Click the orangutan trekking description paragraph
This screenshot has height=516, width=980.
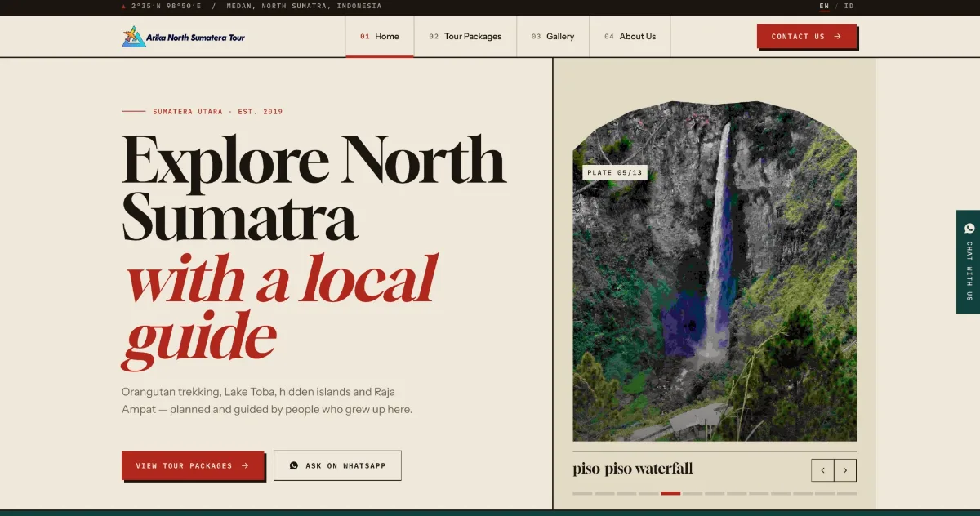click(267, 401)
